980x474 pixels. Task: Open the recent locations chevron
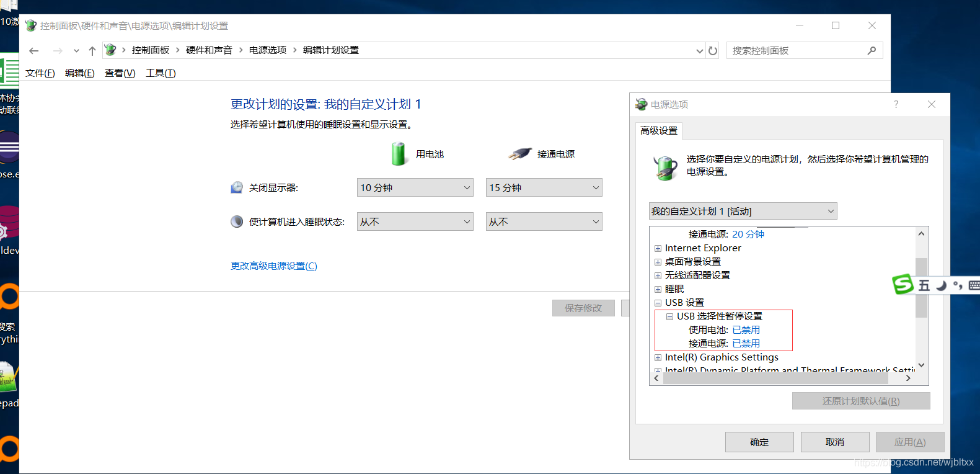(76, 51)
